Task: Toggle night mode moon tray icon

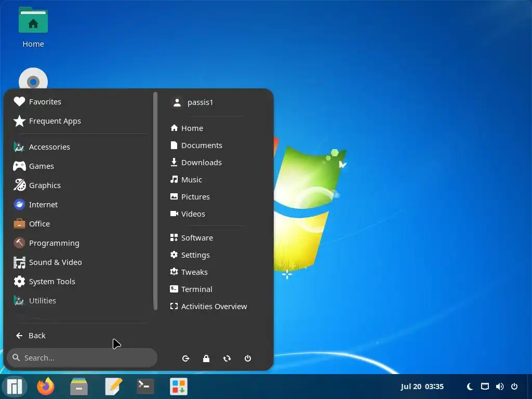Action: coord(470,387)
